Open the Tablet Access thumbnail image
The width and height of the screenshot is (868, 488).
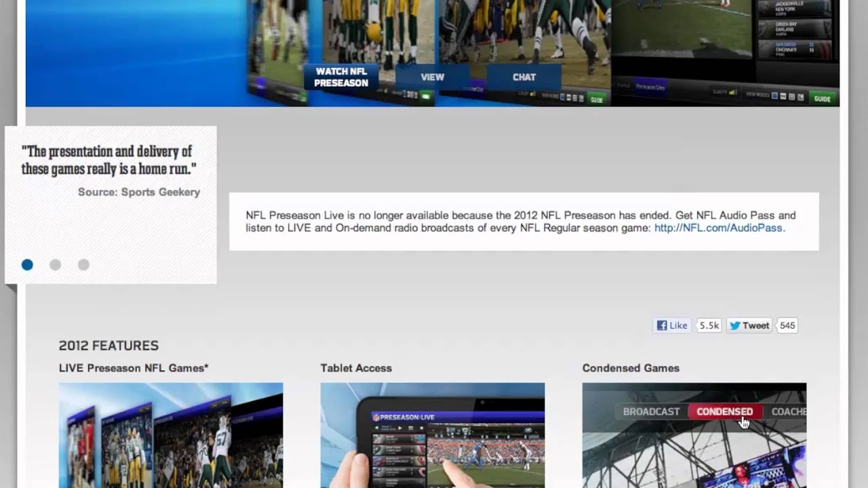tap(433, 435)
